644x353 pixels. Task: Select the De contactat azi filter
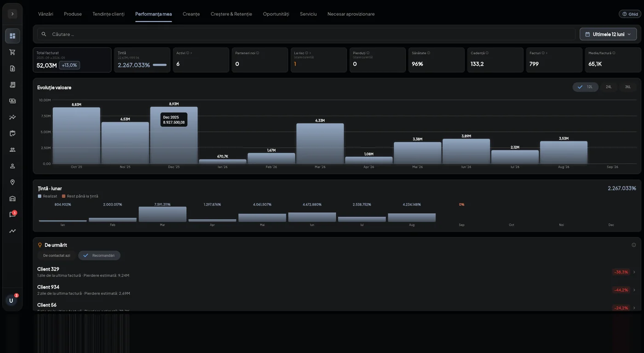[x=57, y=255]
